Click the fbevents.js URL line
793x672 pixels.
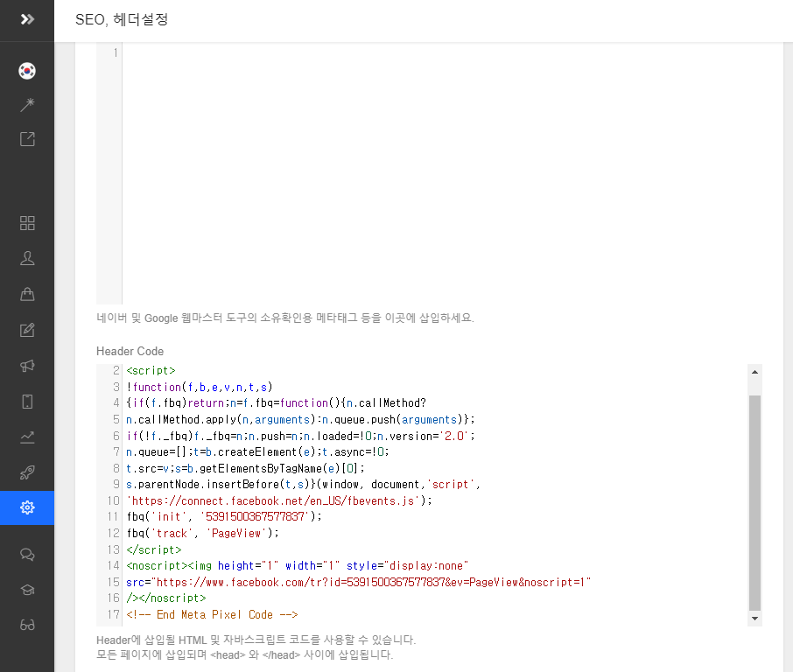click(x=279, y=501)
